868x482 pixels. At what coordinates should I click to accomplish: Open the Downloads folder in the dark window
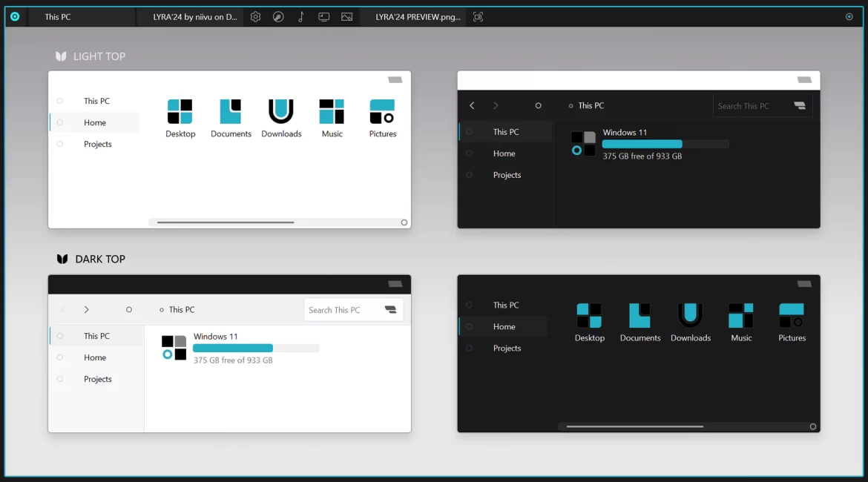(x=690, y=322)
